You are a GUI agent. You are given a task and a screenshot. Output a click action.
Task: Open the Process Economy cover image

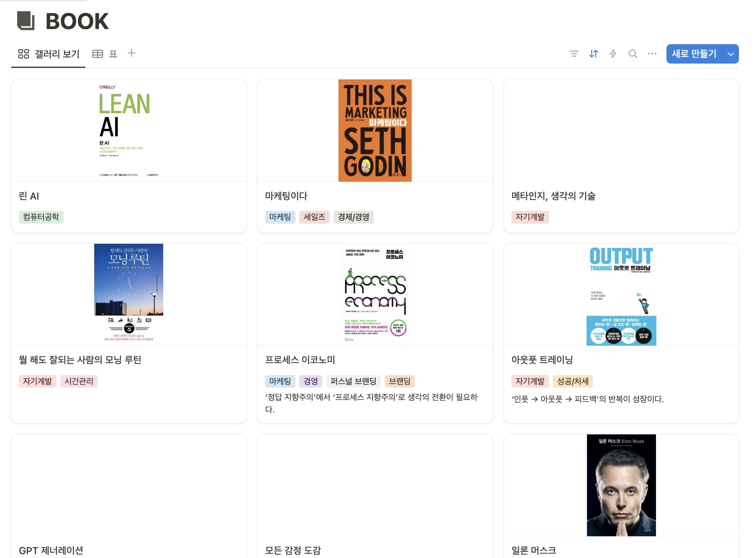[375, 294]
